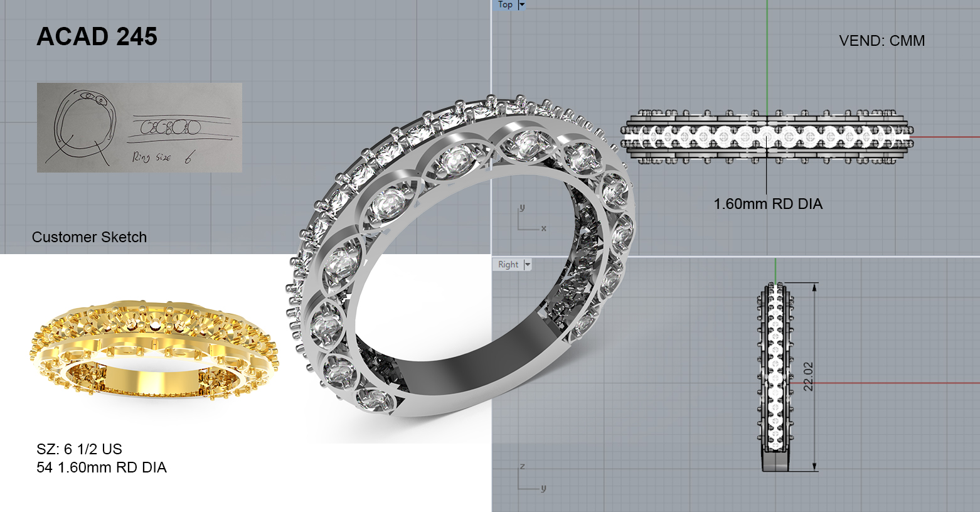Select the ring side profile in the Right viewport
980x512 pixels.
(x=776, y=376)
